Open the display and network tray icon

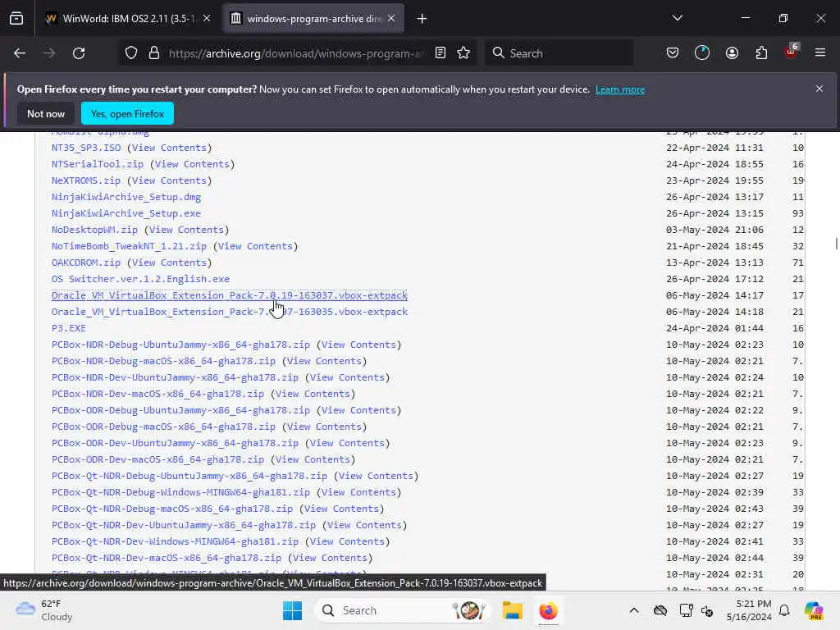pos(687,610)
